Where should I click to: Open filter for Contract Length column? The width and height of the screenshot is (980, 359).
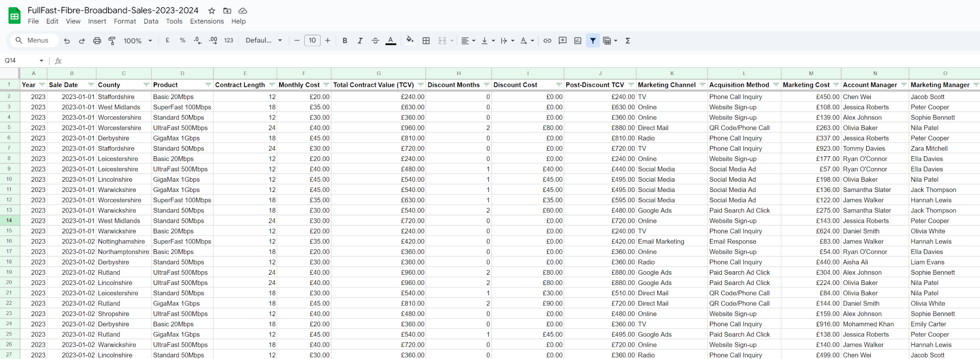(272, 85)
